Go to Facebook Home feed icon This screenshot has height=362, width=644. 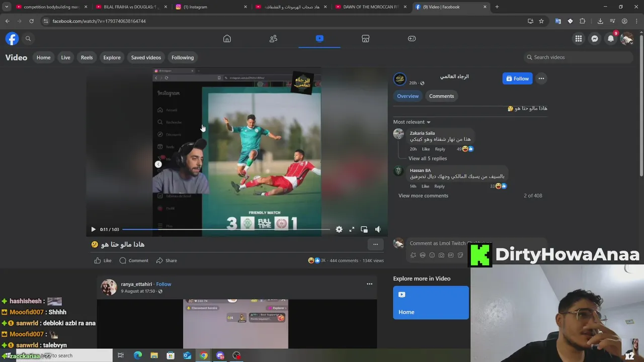coord(227,39)
